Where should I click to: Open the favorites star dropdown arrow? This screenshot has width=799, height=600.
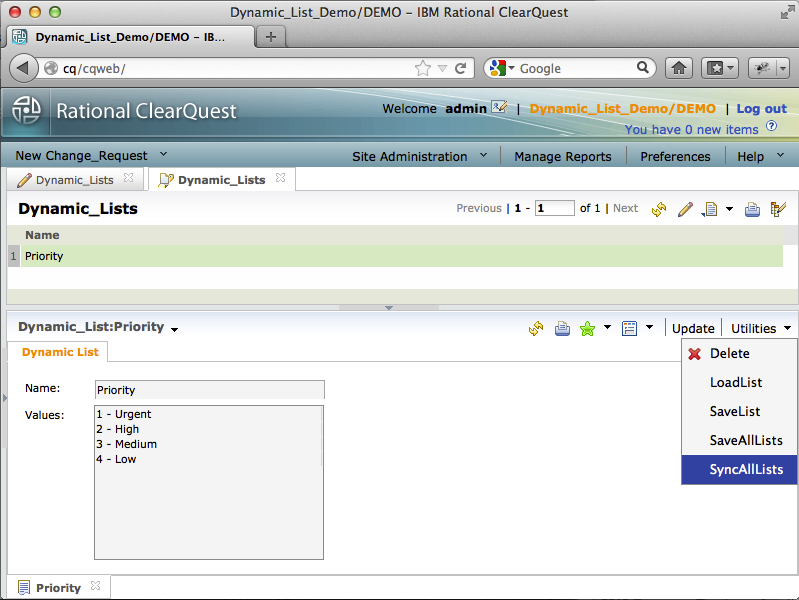607,327
